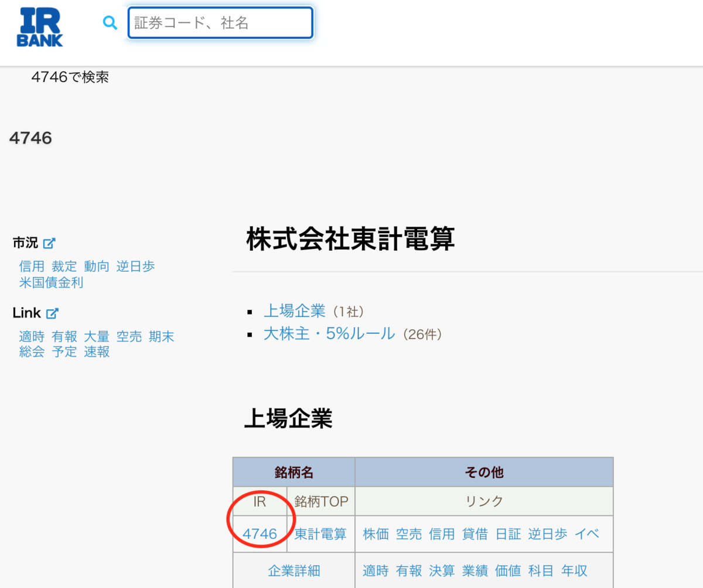703x588 pixels.
Task: Open the 決算 link in 企業詳細 row
Action: point(442,571)
